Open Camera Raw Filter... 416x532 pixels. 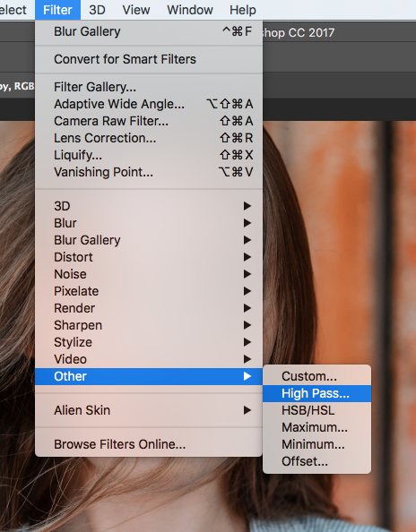tap(149, 121)
